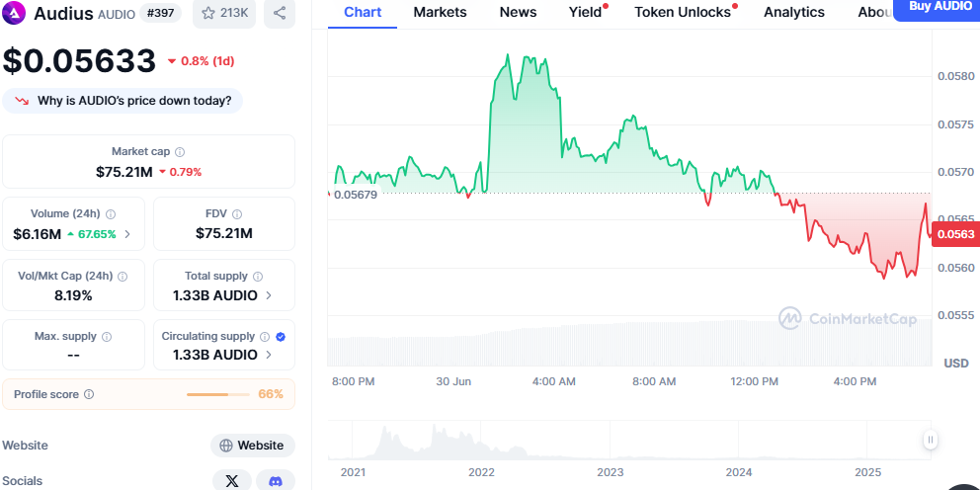Switch to the Analytics tab
The height and width of the screenshot is (490, 980).
[793, 12]
